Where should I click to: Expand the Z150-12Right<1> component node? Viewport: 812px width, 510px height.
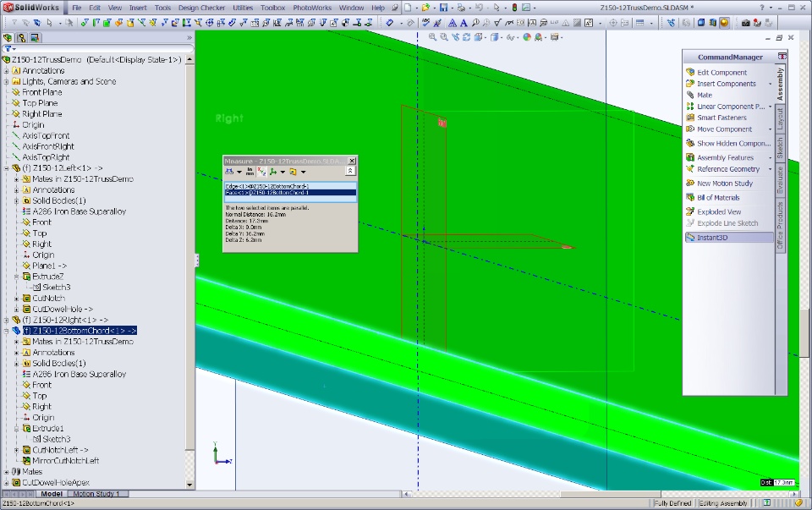6,320
